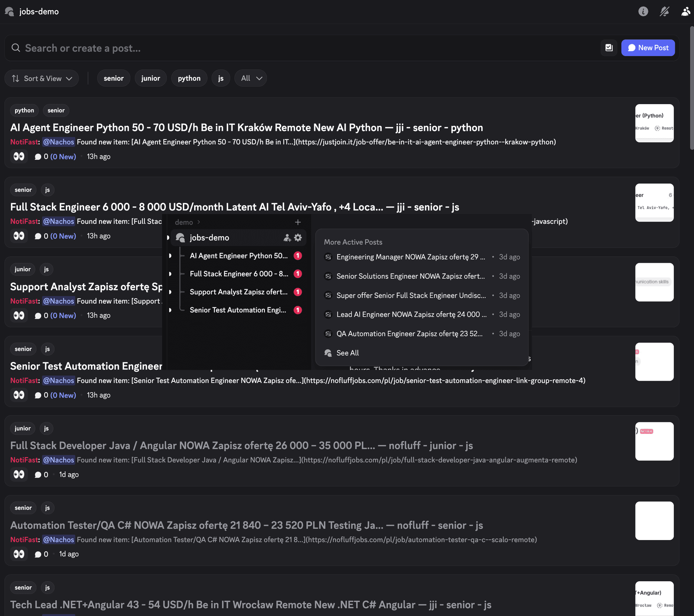Click the New Post button
This screenshot has width=694, height=616.
tap(648, 47)
